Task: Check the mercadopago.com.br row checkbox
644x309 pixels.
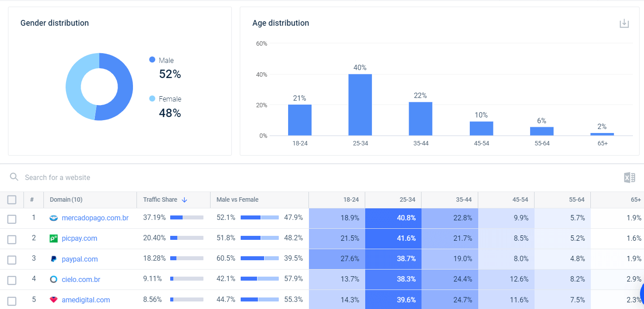Action: coord(12,218)
